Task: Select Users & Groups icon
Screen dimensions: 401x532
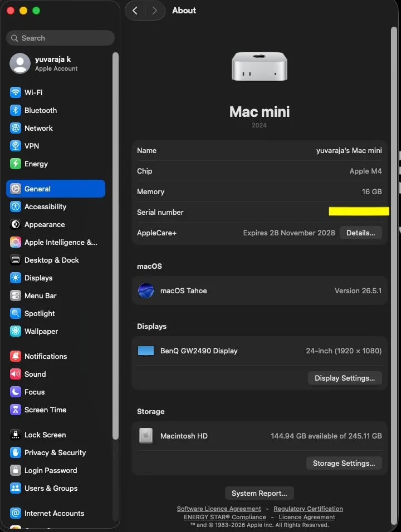Action: point(15,488)
